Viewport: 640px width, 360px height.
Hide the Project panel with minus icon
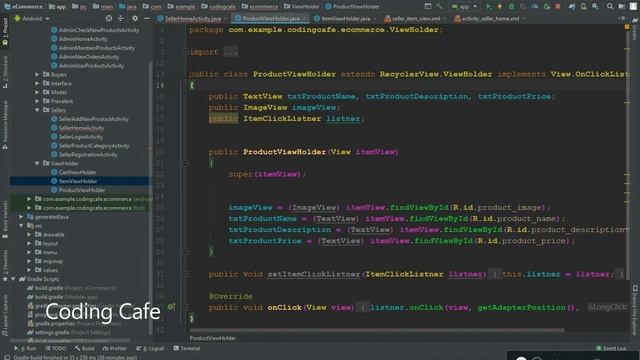click(x=147, y=18)
